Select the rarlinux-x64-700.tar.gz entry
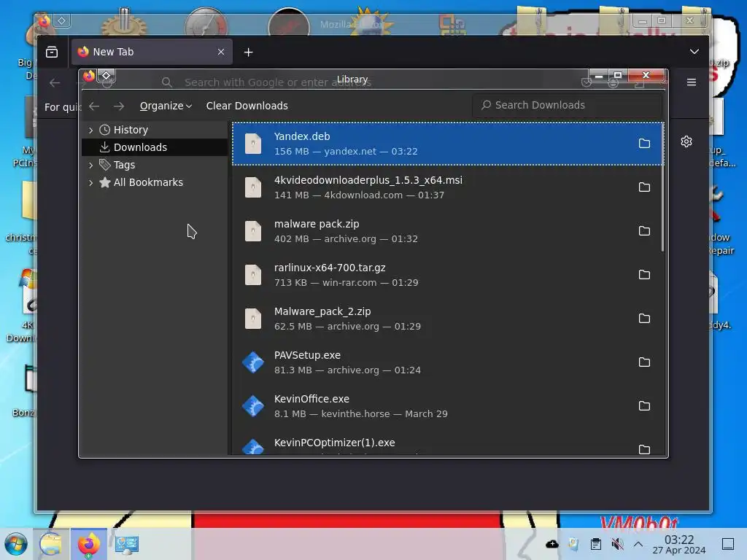Image resolution: width=747 pixels, height=560 pixels. 447,275
